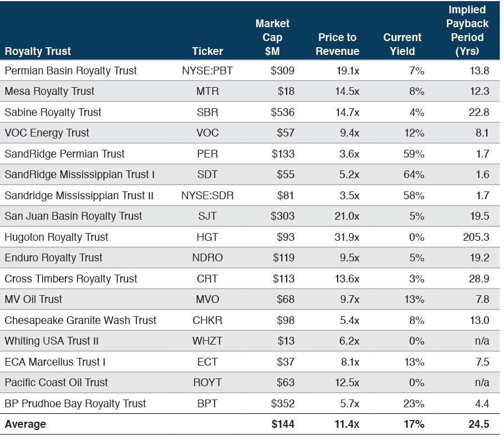The height and width of the screenshot is (440, 504).
Task: Click the CHKR ticker cell
Action: pyautogui.click(x=207, y=320)
